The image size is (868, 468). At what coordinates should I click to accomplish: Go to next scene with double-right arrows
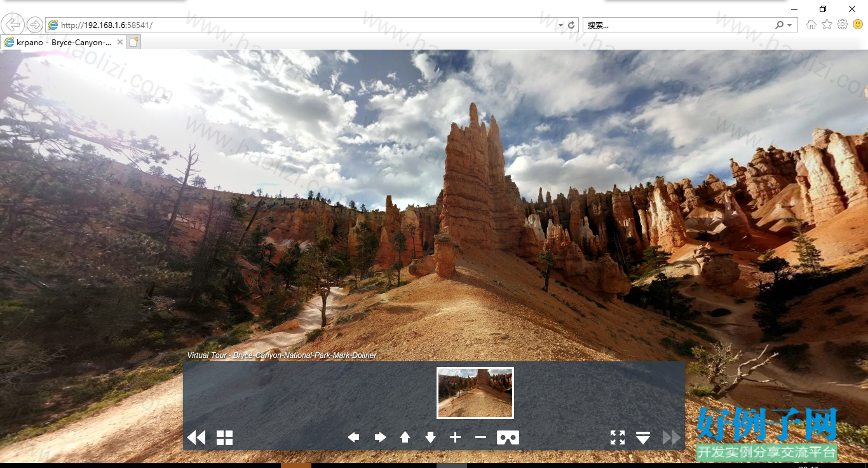click(x=672, y=437)
